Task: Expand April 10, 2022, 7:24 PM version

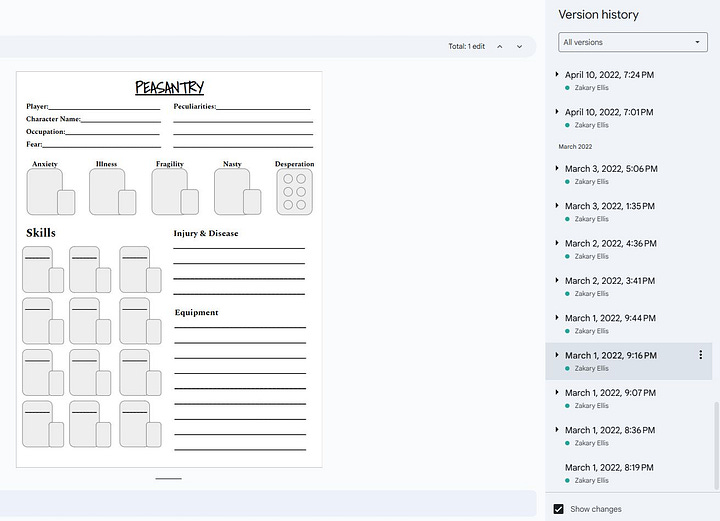Action: click(557, 74)
